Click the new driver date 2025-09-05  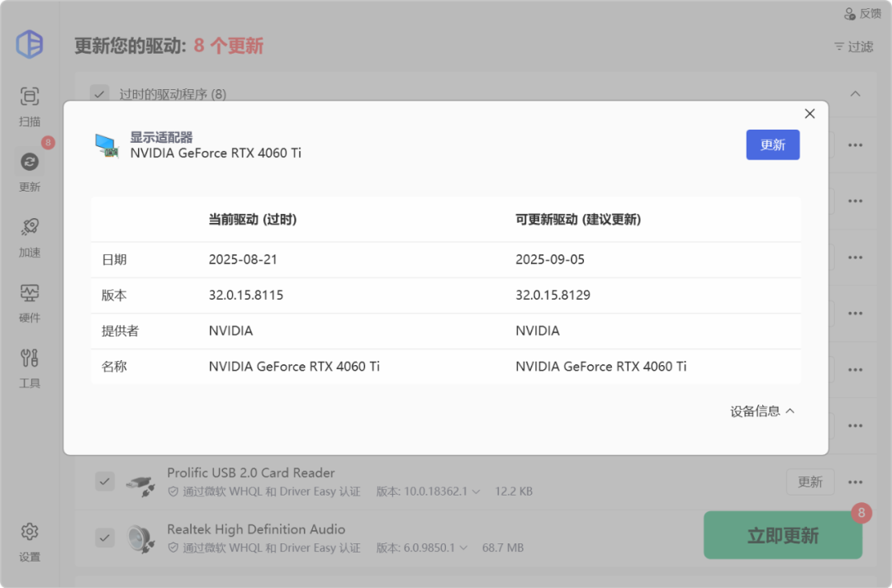pos(550,259)
